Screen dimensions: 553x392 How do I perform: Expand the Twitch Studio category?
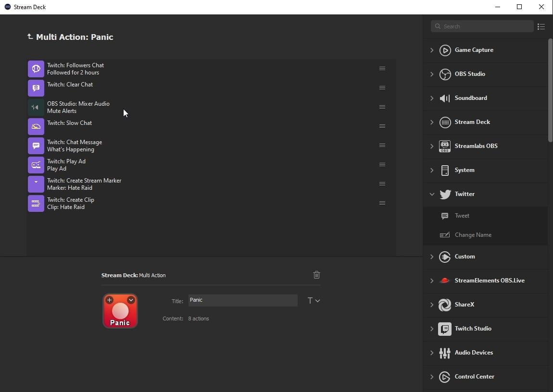pyautogui.click(x=432, y=329)
